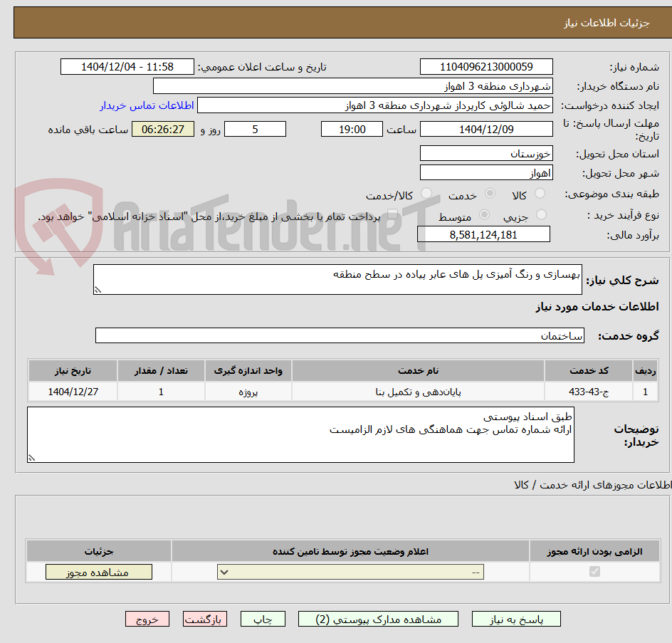
Task: Click the ردیف column header
Action: coord(646,371)
